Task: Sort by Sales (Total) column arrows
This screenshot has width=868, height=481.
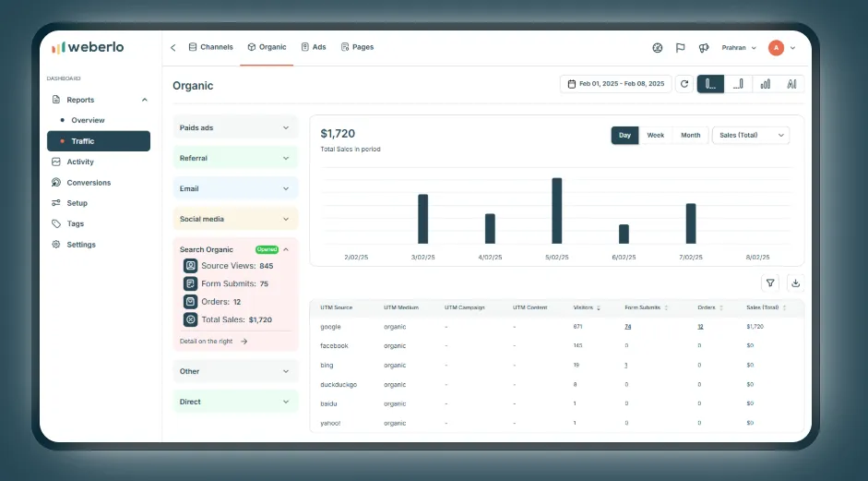Action: point(784,307)
